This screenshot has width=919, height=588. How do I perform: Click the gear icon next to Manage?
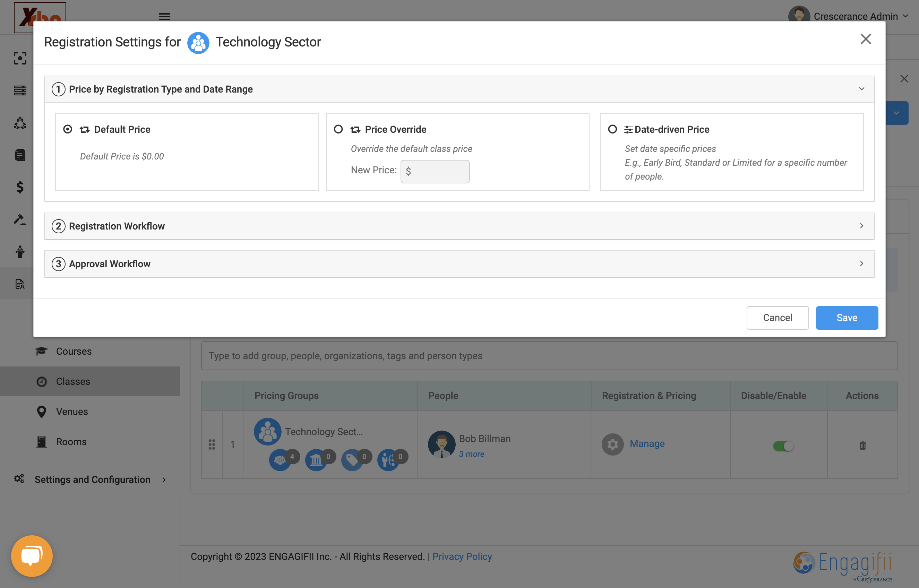(x=612, y=444)
